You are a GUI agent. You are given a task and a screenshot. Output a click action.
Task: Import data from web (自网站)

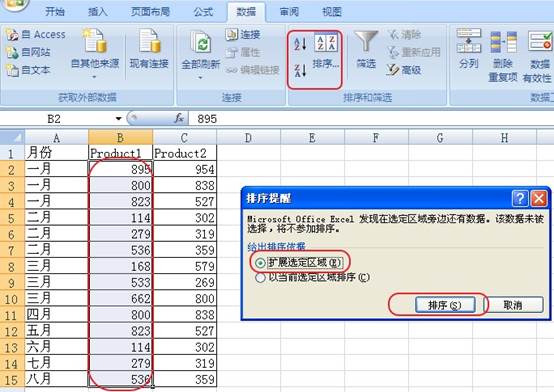click(29, 52)
